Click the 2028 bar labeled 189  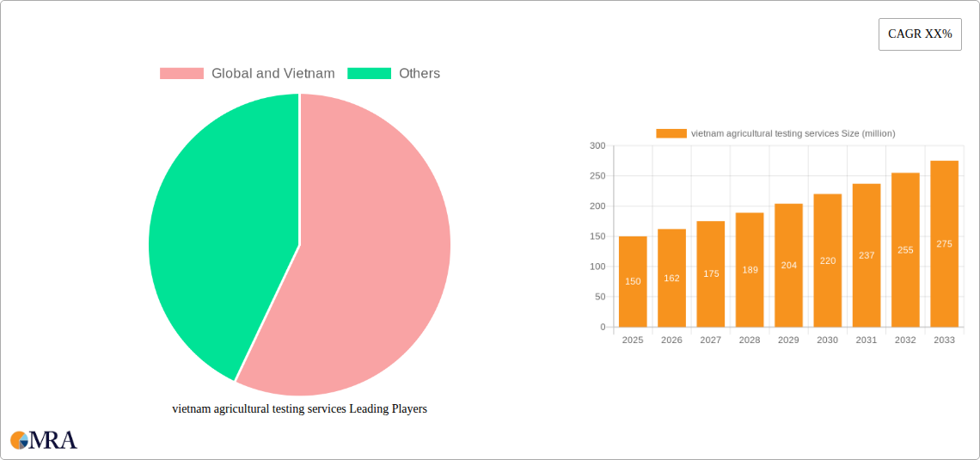pos(750,269)
